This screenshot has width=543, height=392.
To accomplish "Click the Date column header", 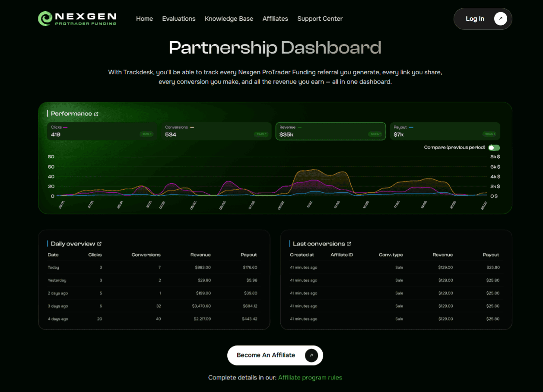I will click(x=53, y=255).
